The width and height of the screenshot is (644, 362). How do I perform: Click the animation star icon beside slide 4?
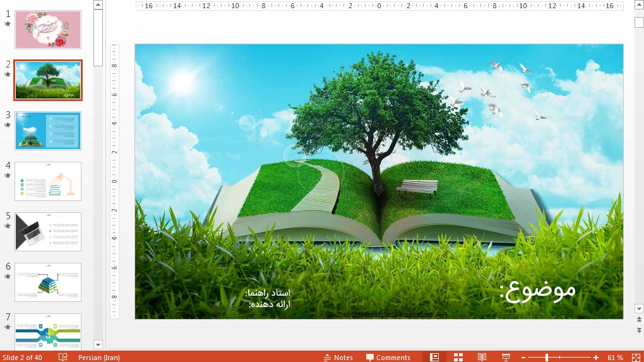tap(8, 176)
